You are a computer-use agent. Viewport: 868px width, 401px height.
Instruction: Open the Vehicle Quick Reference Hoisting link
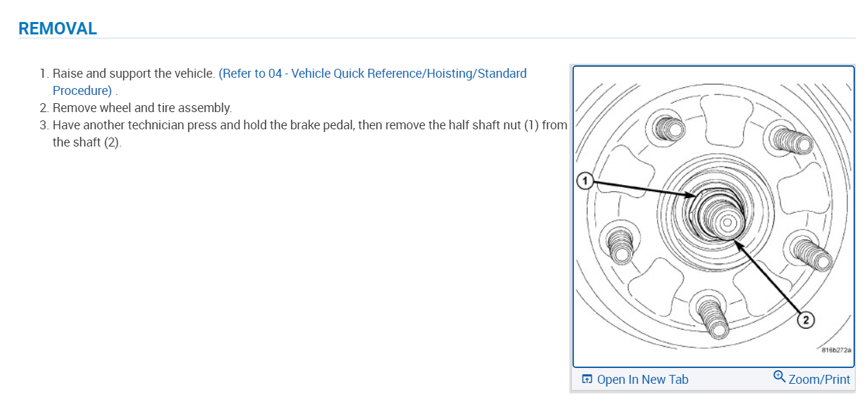coord(372,74)
